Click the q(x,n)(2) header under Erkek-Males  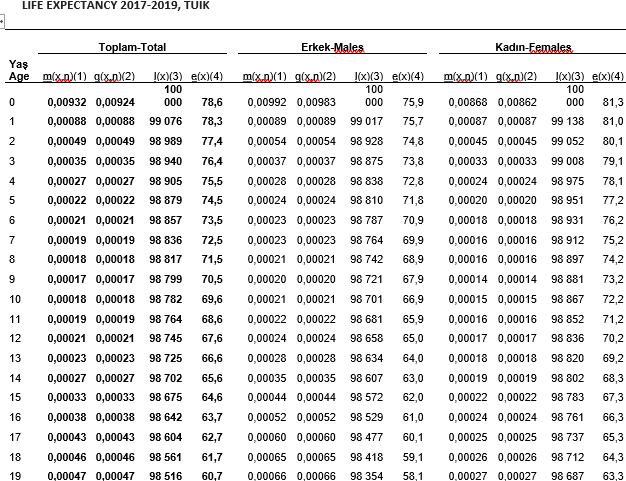[x=316, y=77]
